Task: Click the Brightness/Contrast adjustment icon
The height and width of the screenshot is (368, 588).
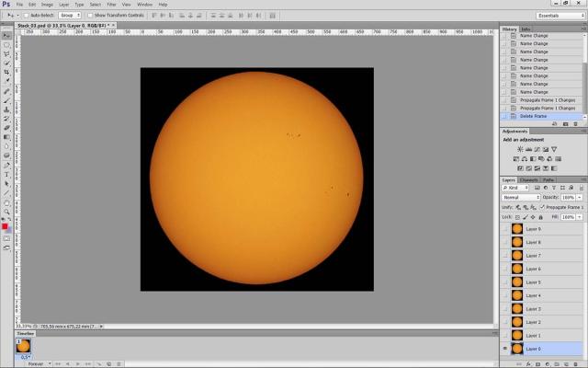Action: click(x=520, y=148)
